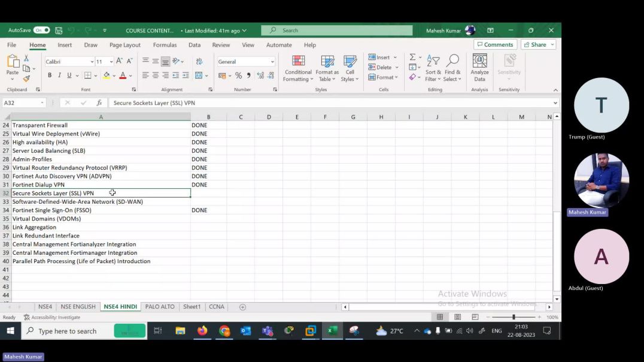Open the Calibri font name dropdown

(92, 62)
